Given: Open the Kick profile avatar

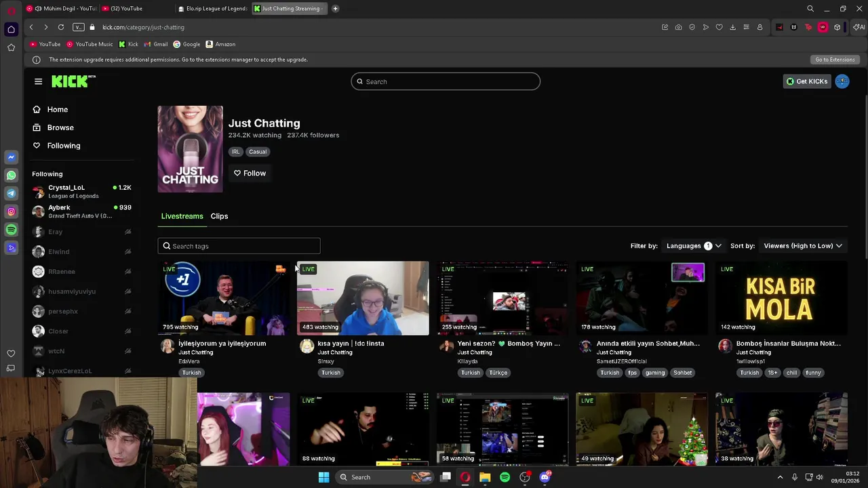Looking at the screenshot, I should (842, 81).
